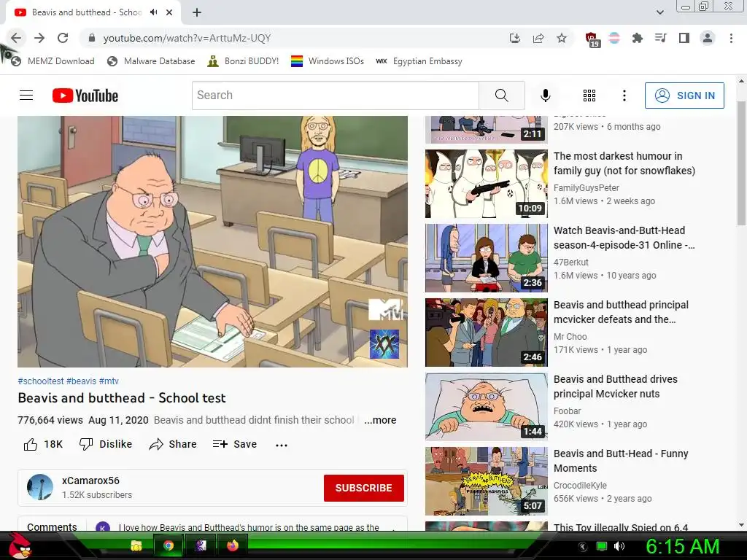This screenshot has height=560, width=747.
Task: Like the video with the thumbs up icon
Action: pos(31,444)
